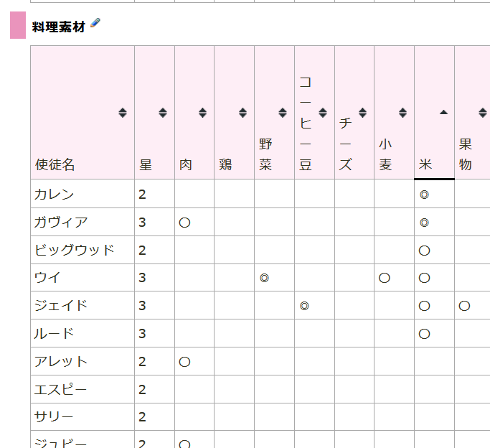Click the circle in ガヴィア's 肉 cell

(184, 223)
